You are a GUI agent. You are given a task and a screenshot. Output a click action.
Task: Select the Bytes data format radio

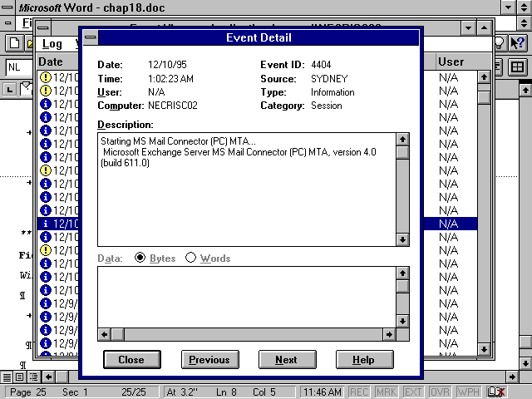[x=140, y=258]
